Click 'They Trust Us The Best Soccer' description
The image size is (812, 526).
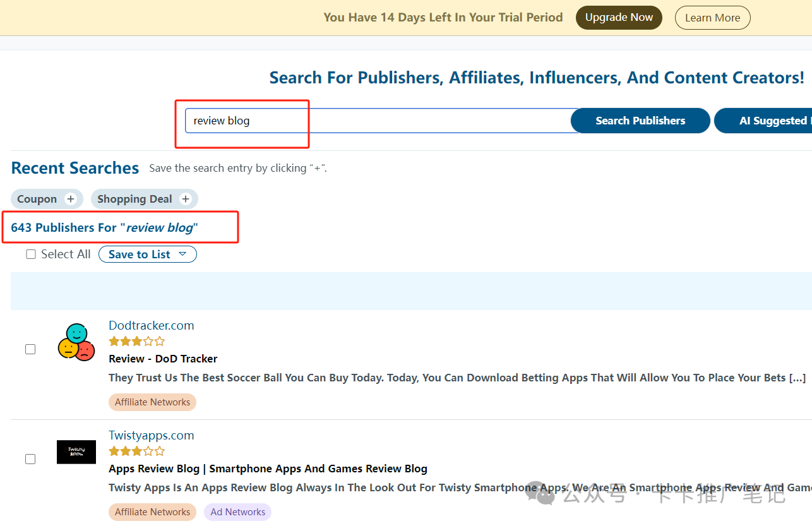457,378
